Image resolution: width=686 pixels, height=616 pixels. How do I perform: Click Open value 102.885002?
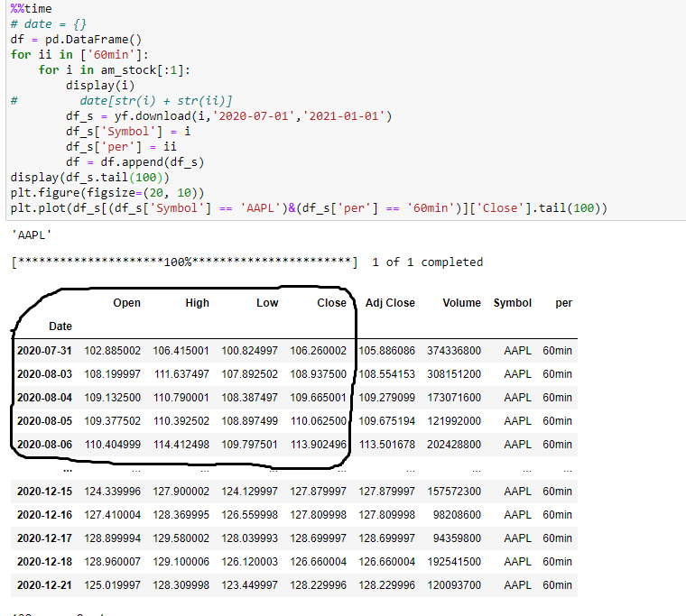pyautogui.click(x=113, y=351)
